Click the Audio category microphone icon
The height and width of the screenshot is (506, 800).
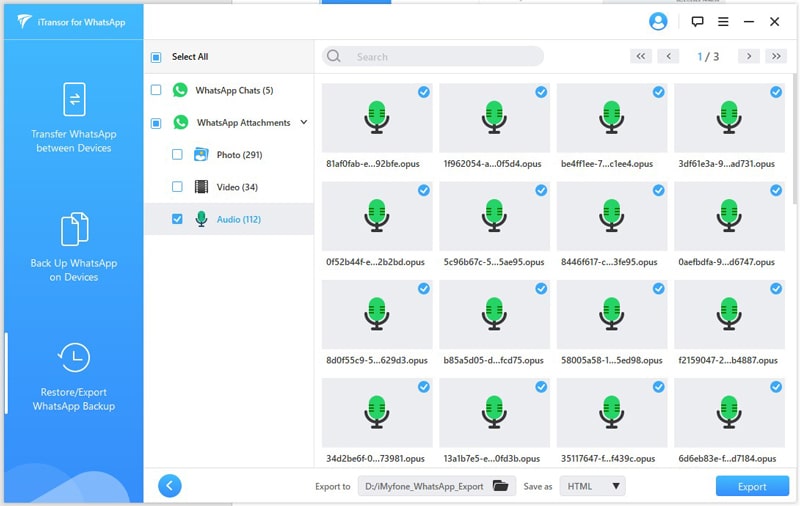(x=202, y=219)
